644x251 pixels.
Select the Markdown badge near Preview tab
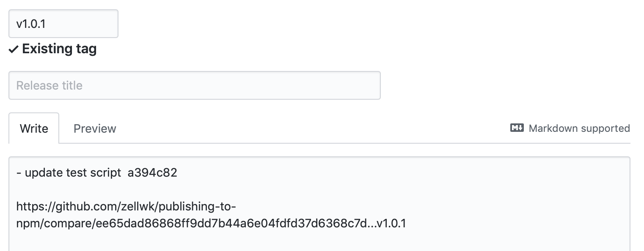coord(517,128)
